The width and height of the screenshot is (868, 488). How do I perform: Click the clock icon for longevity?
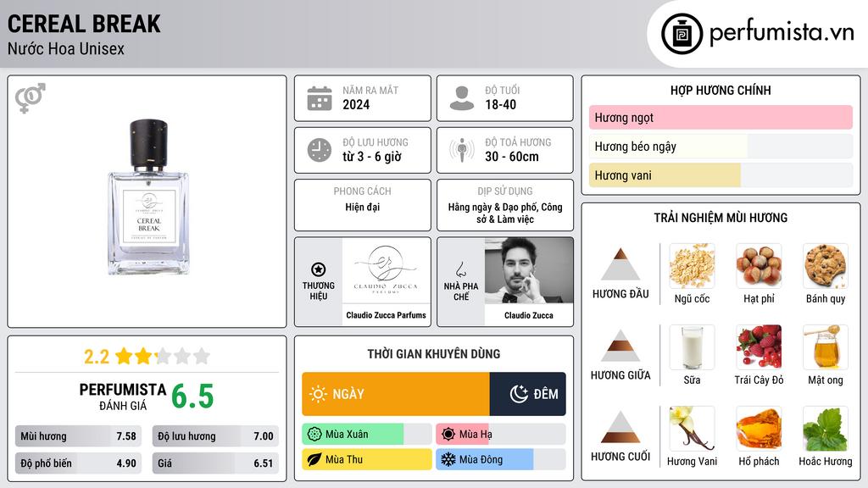click(x=320, y=150)
